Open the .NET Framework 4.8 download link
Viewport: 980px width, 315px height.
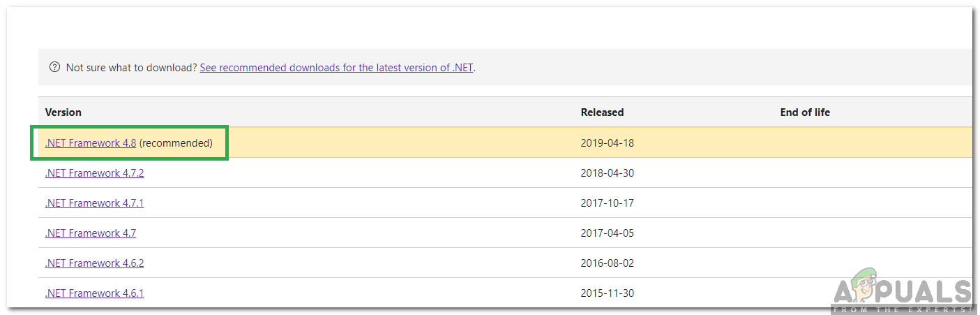(91, 143)
